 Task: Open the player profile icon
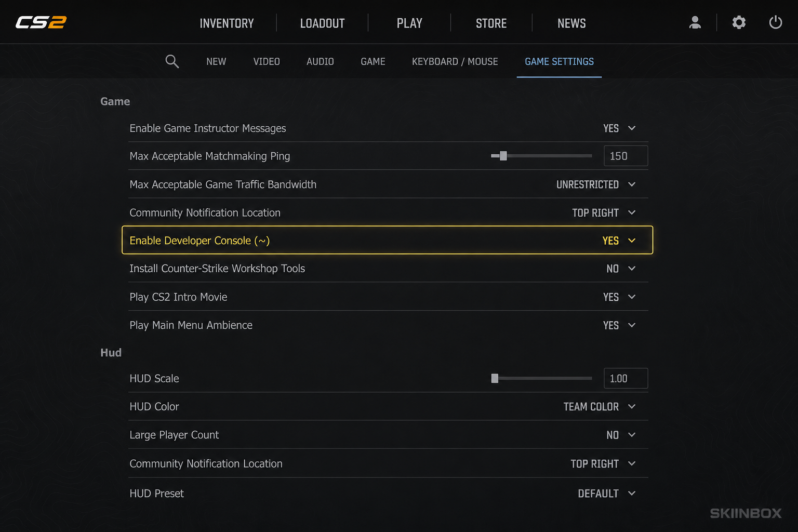[695, 22]
